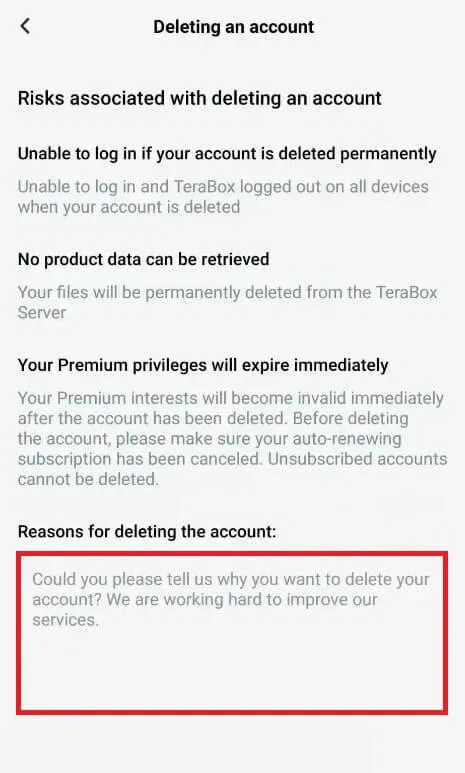The height and width of the screenshot is (773, 465).
Task: Focus the reasons for deleting text box
Action: pos(232,633)
